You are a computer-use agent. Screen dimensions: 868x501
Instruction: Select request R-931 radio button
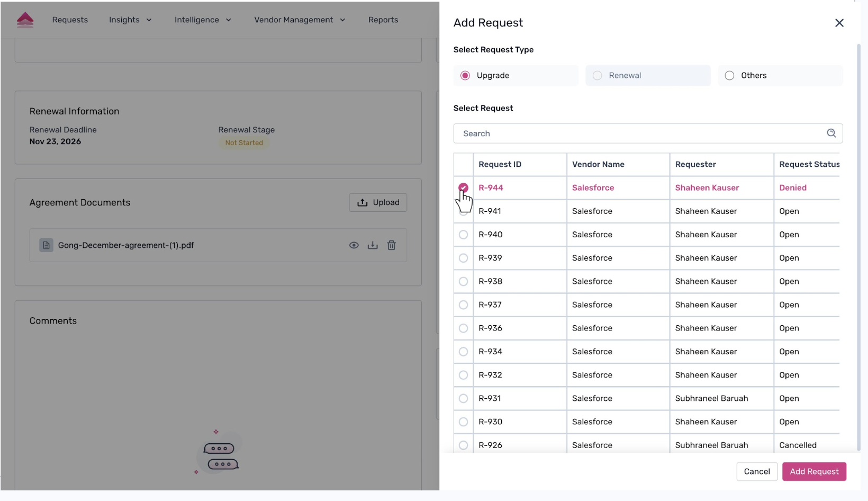point(463,398)
